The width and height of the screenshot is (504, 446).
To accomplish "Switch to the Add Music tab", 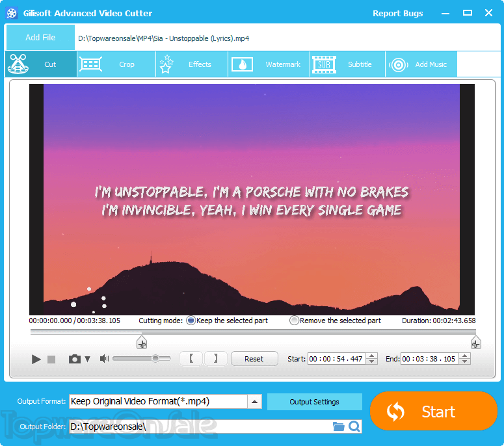I will pyautogui.click(x=421, y=64).
